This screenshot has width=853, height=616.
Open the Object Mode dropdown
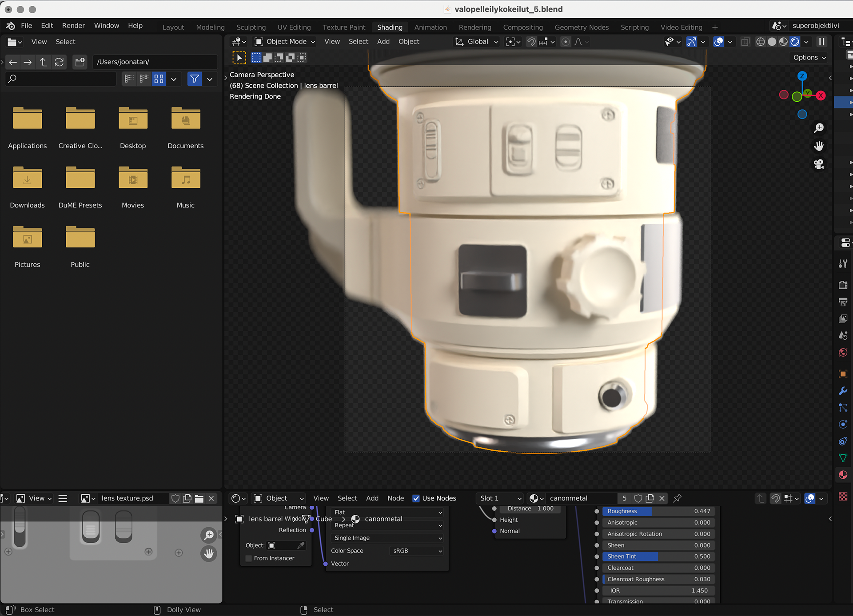(x=285, y=42)
